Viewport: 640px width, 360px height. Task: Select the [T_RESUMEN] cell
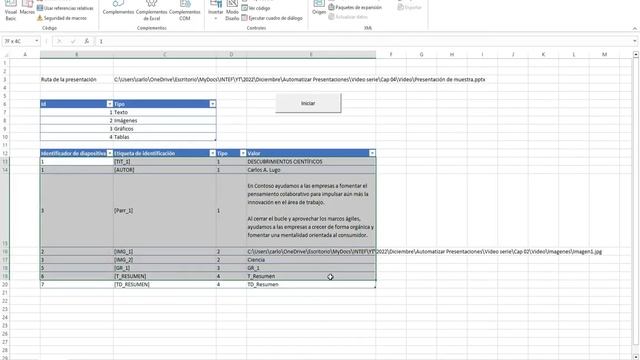point(165,276)
